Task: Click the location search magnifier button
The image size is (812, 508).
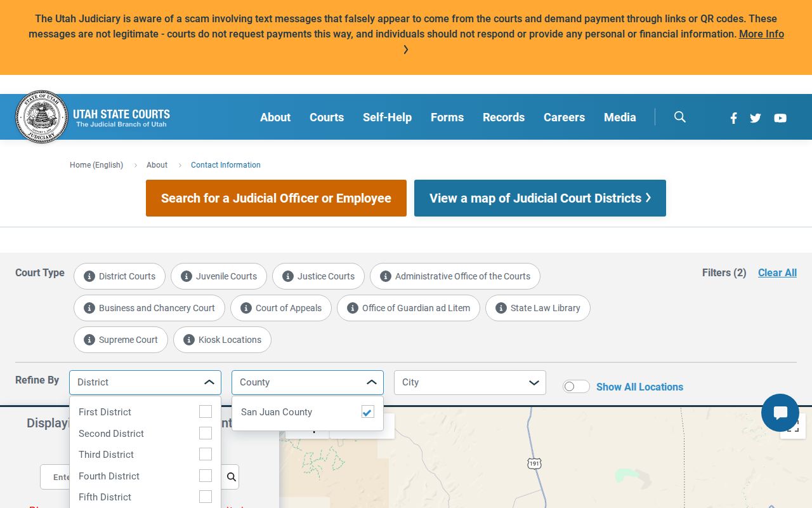Action: (x=232, y=477)
